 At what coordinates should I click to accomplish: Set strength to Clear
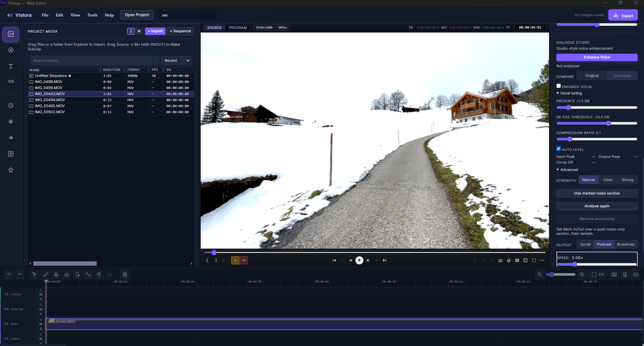[x=608, y=180]
